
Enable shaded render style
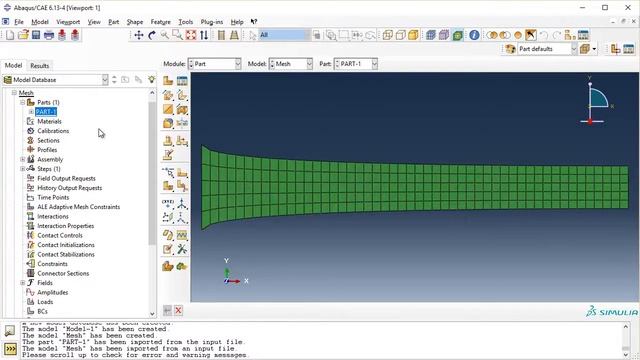413,35
